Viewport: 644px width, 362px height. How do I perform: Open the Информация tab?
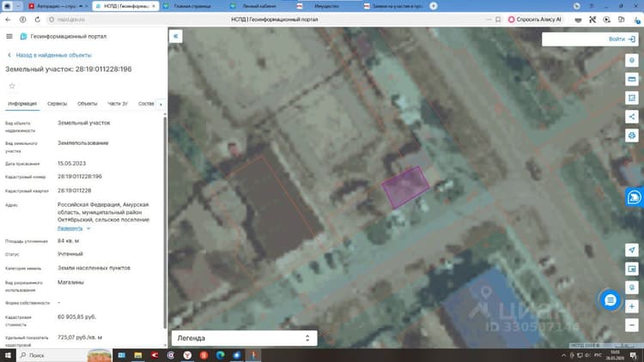coord(22,104)
